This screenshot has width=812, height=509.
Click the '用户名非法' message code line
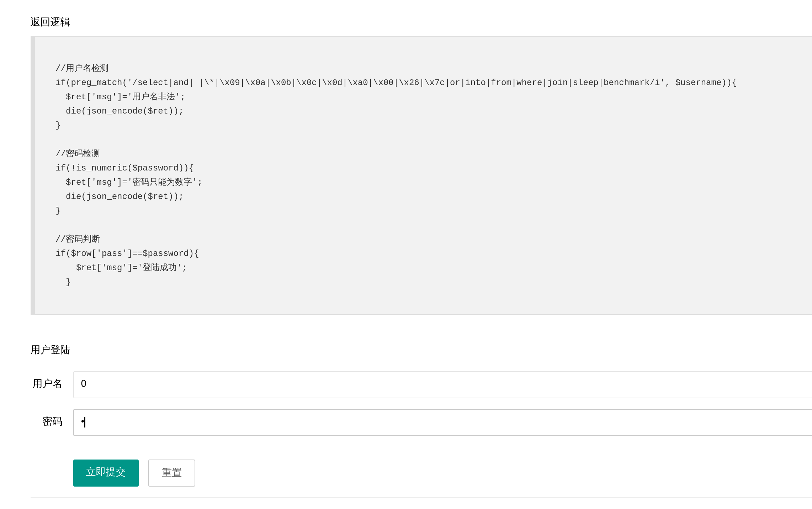125,97
